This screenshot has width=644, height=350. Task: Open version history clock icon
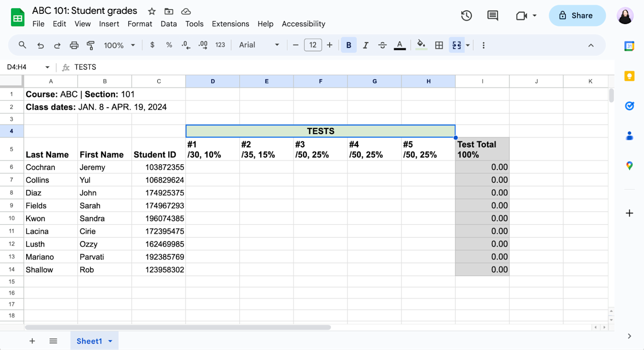466,16
